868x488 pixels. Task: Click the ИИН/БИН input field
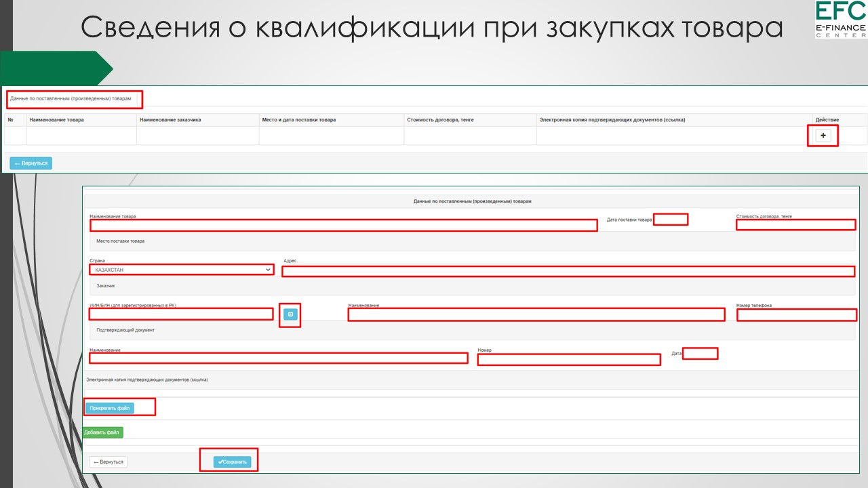[x=181, y=314]
